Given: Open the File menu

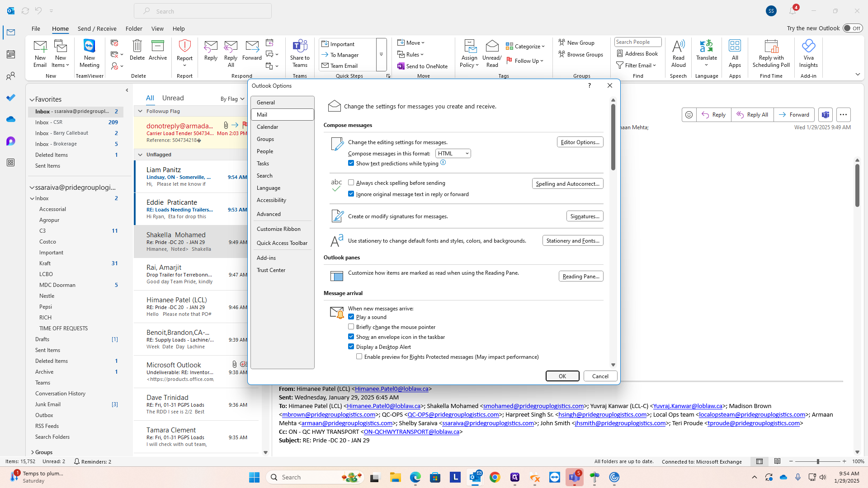Looking at the screenshot, I should 36,28.
